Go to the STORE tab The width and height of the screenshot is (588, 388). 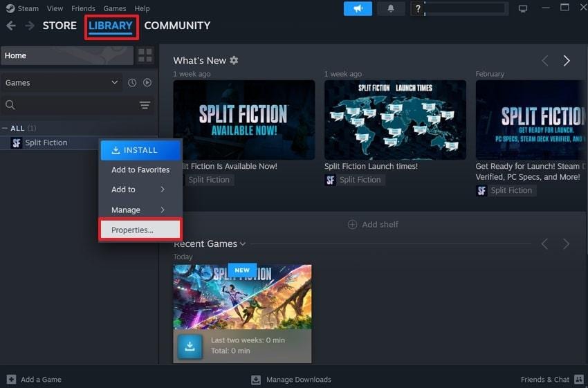(59, 26)
